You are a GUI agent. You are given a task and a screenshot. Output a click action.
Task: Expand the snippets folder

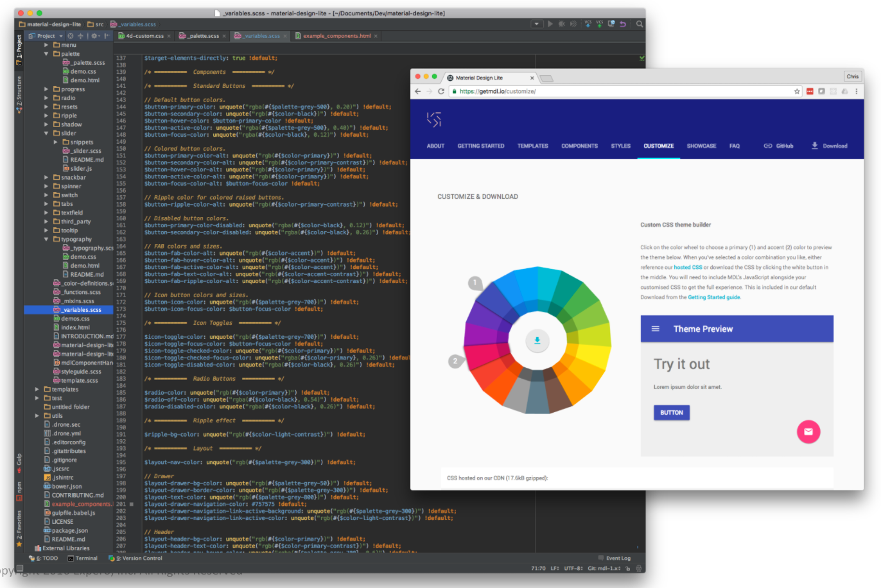click(56, 143)
